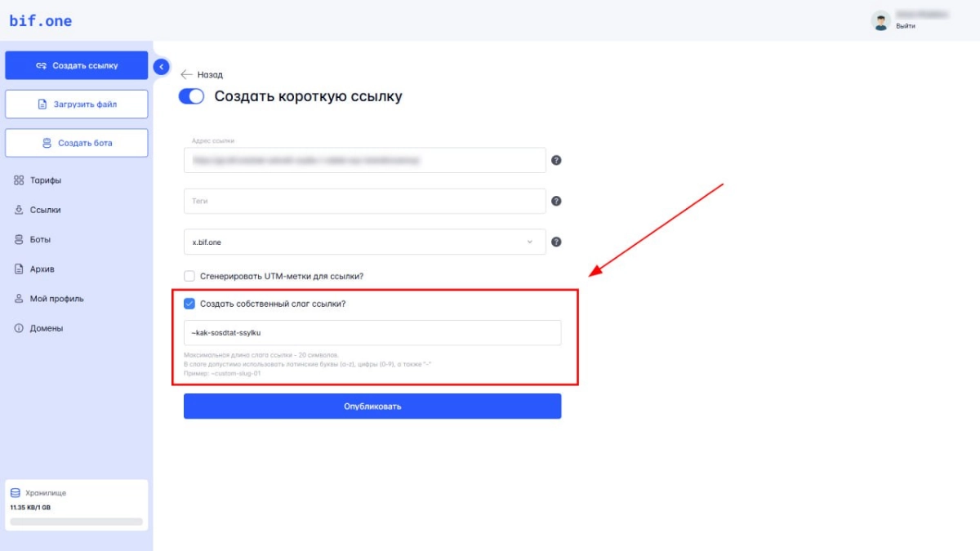The image size is (980, 551).
Task: Click the Создать ссылку sidebar button
Action: click(x=77, y=65)
